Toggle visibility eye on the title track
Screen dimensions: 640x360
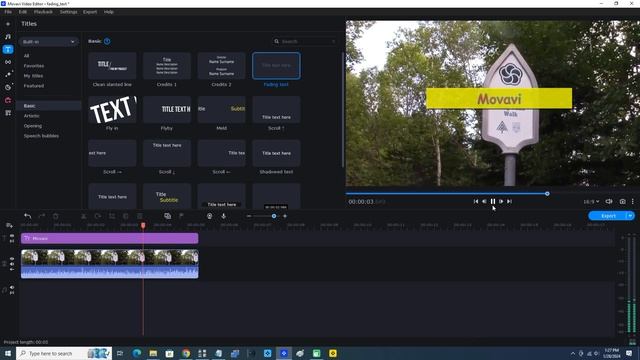[12, 236]
